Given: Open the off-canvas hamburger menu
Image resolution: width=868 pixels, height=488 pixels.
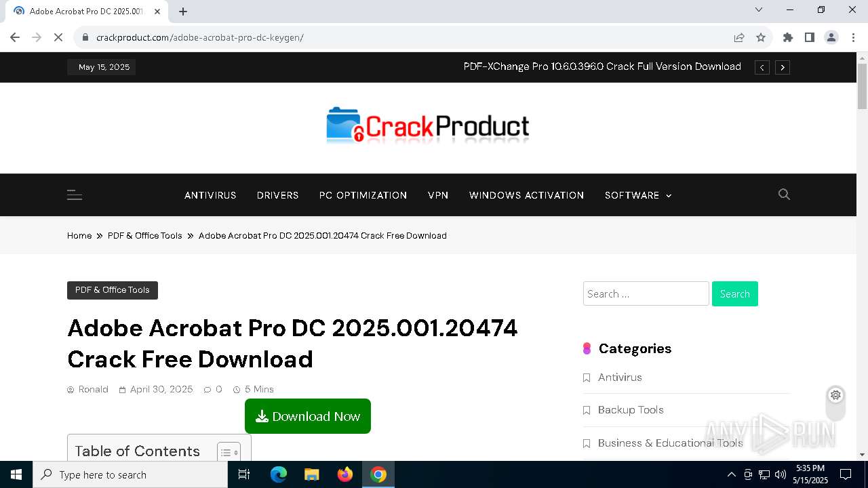Looking at the screenshot, I should point(75,195).
